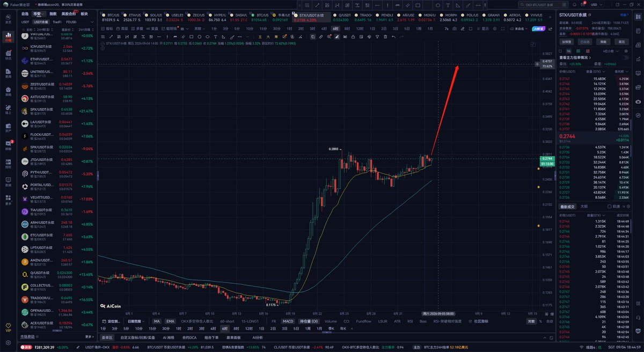Take chart snapshot with camera icon
Image resolution: width=644 pixels, height=352 pixels.
pyautogui.click(x=455, y=28)
